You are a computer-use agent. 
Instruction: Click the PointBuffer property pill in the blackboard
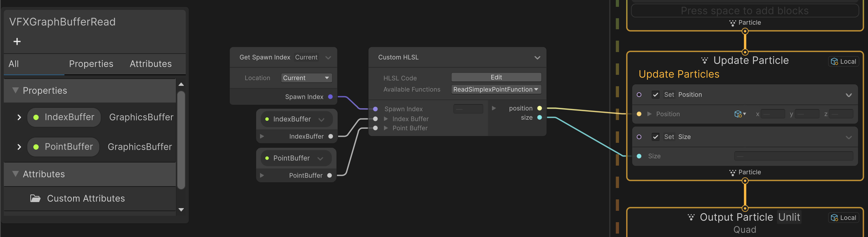click(x=63, y=147)
